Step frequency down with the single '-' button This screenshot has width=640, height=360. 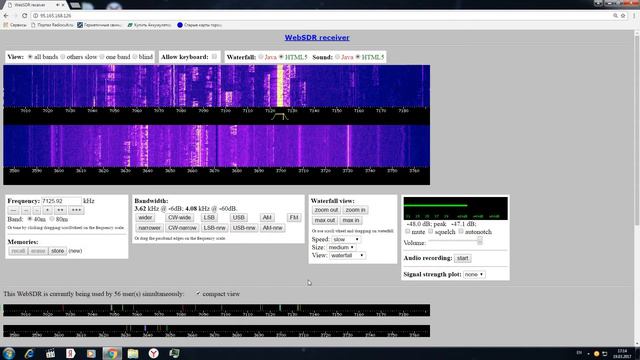[x=36, y=210]
